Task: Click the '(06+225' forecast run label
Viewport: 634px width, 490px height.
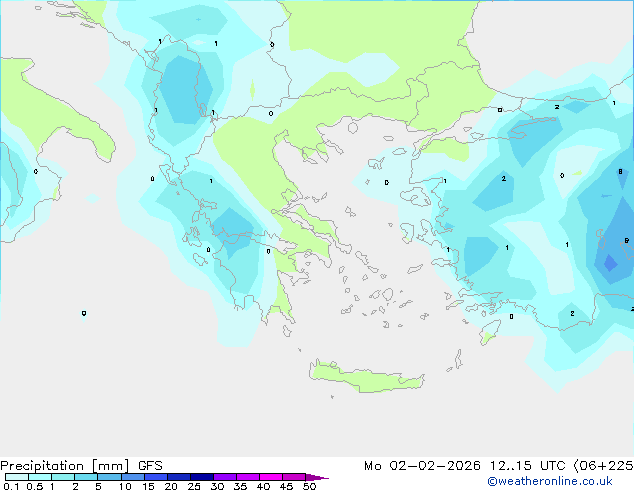Action: pyautogui.click(x=604, y=466)
